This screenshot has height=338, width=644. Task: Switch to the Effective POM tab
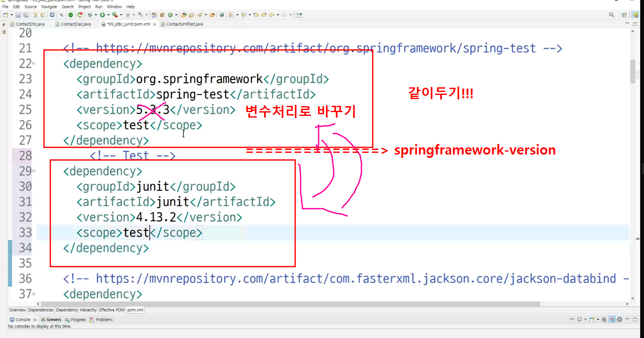(x=112, y=310)
